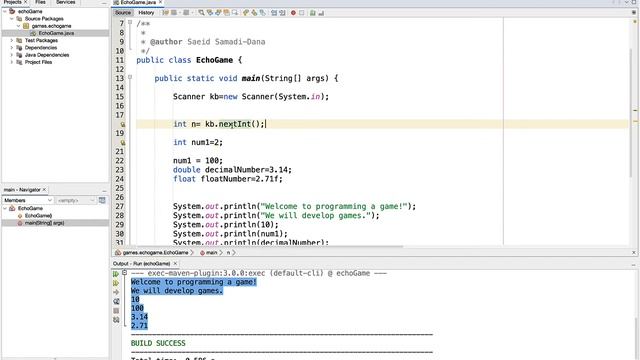Viewport: 640px width, 360px height.
Task: Collapse the main method fold at line 13
Action: (x=130, y=77)
